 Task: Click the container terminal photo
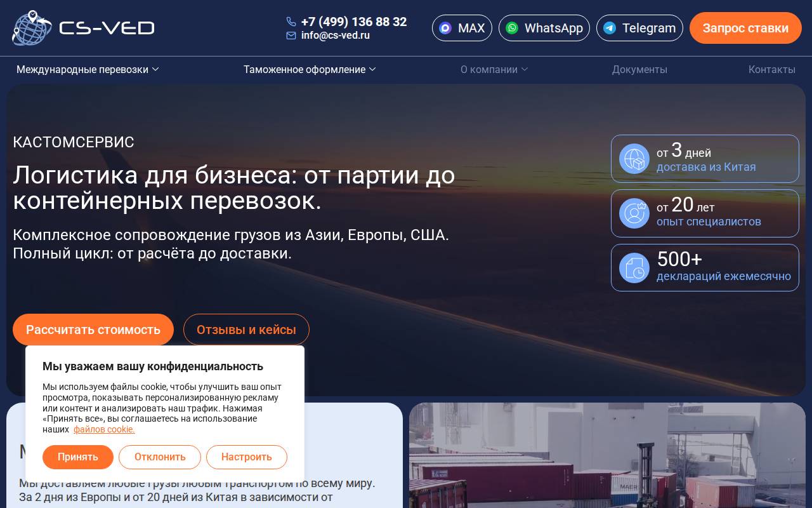coord(607,455)
